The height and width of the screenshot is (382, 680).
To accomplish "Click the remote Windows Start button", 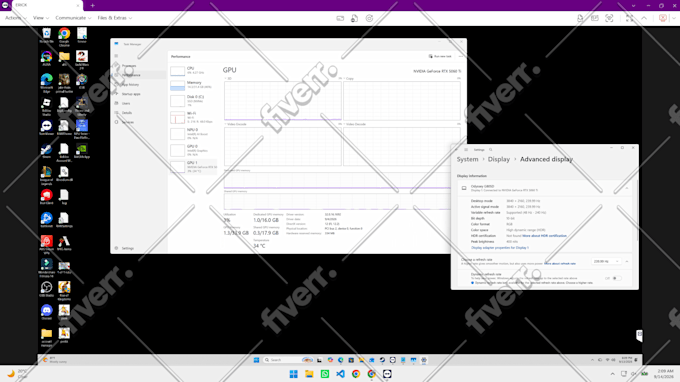I will tap(256, 360).
